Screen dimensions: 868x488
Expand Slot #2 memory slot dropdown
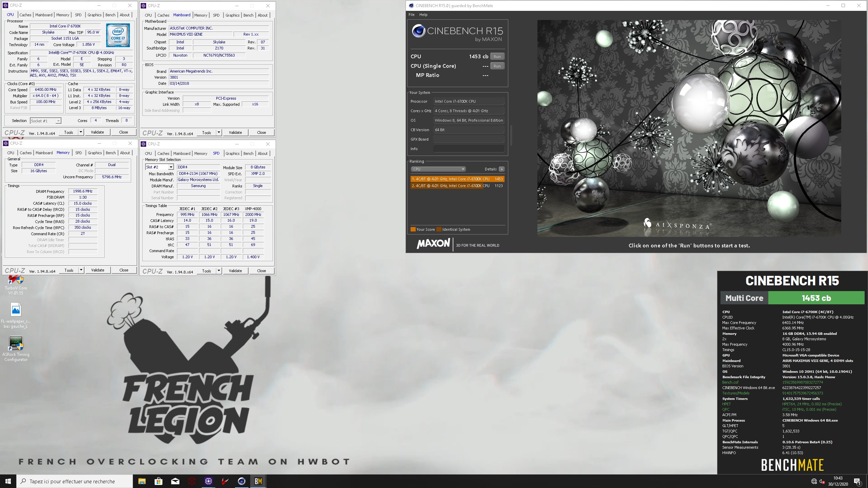171,167
